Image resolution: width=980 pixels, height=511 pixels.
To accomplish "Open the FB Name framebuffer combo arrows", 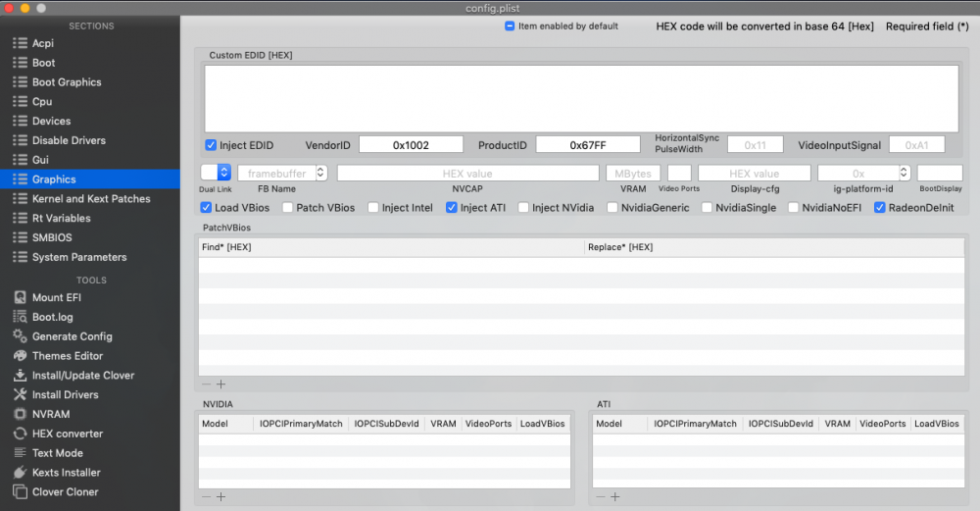I will point(321,173).
